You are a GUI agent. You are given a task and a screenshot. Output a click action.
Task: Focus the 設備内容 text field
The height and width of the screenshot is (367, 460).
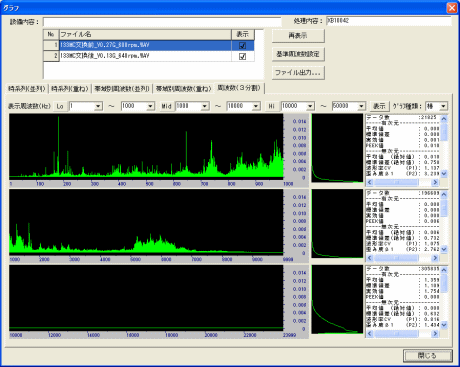coord(162,22)
